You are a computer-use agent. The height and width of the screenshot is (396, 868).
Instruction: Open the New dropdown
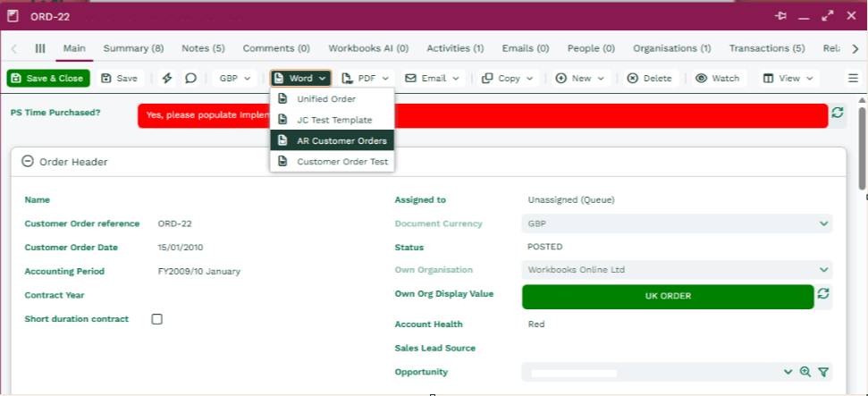click(581, 78)
